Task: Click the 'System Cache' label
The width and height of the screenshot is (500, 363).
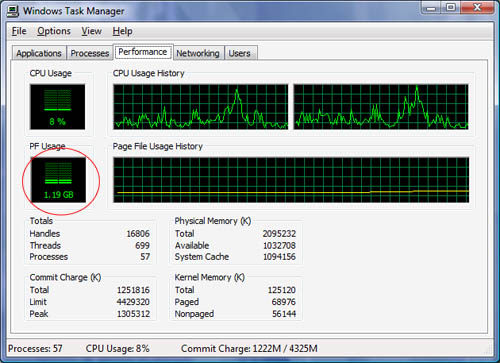Action: pos(202,257)
